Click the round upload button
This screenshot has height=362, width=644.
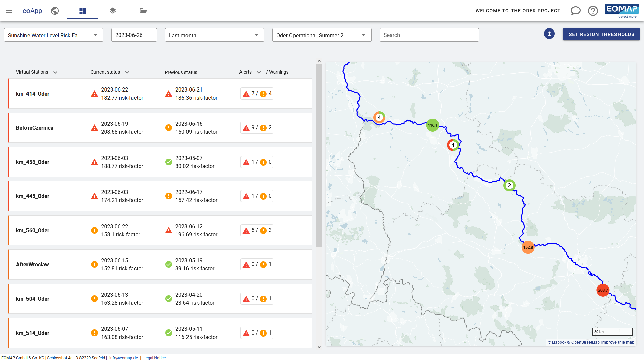(549, 34)
